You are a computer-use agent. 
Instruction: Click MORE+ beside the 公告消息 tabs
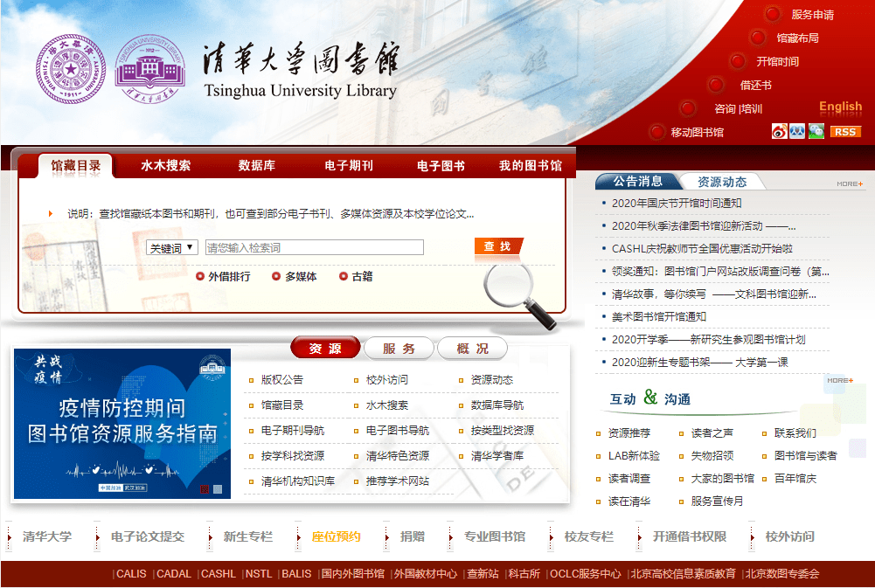tap(850, 183)
